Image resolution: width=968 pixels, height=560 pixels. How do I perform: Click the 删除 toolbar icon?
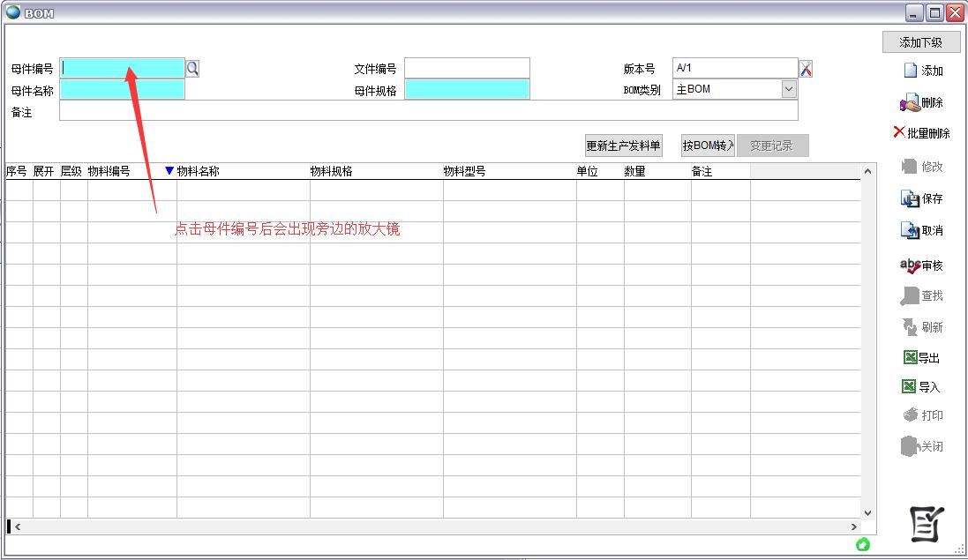coord(910,103)
